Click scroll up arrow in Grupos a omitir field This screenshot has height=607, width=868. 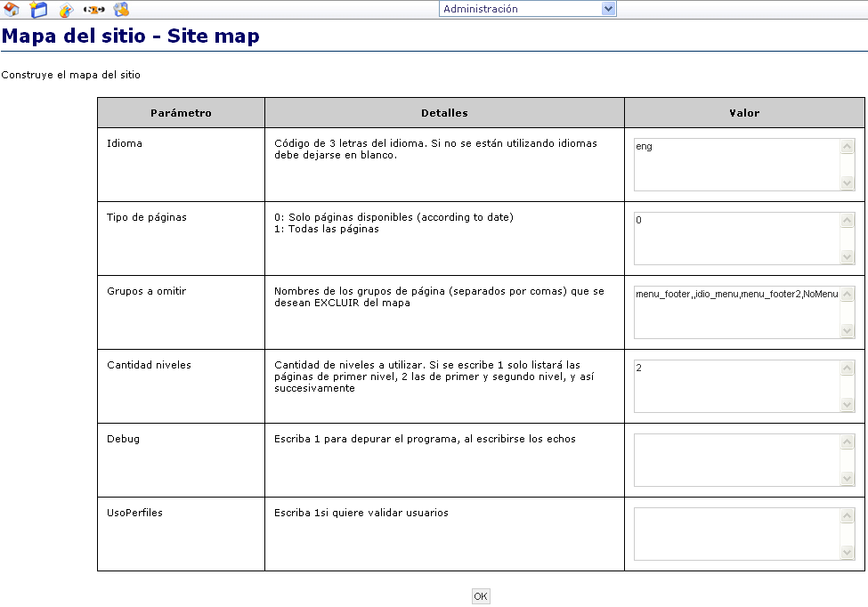847,294
